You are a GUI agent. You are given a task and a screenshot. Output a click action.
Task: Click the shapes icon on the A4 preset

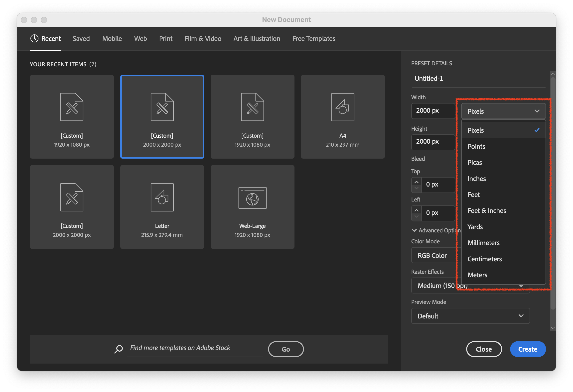pos(343,107)
